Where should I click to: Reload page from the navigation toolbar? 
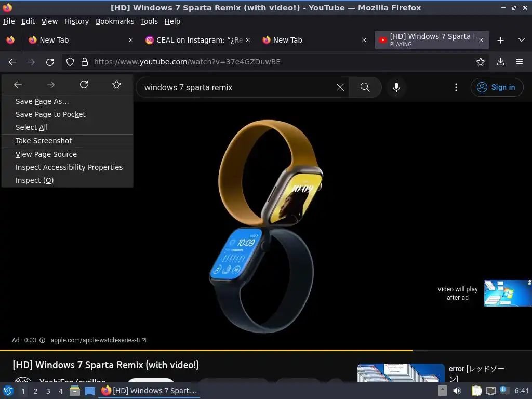[x=50, y=62]
